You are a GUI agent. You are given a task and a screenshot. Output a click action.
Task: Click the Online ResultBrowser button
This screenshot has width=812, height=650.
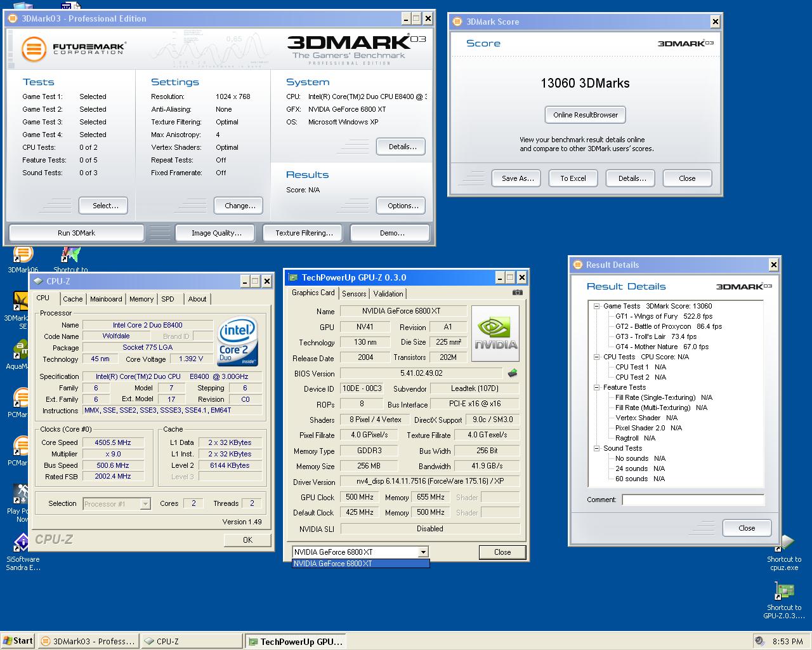coord(586,115)
